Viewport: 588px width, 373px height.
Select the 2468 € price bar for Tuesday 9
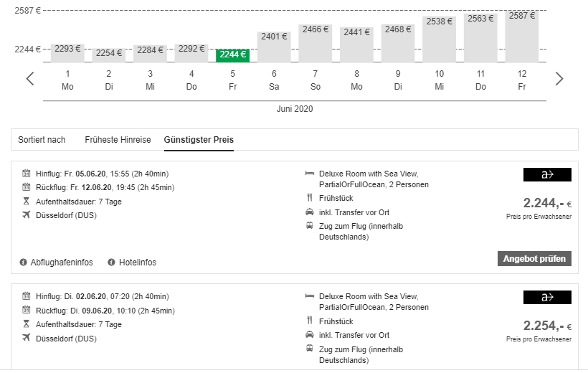[398, 44]
